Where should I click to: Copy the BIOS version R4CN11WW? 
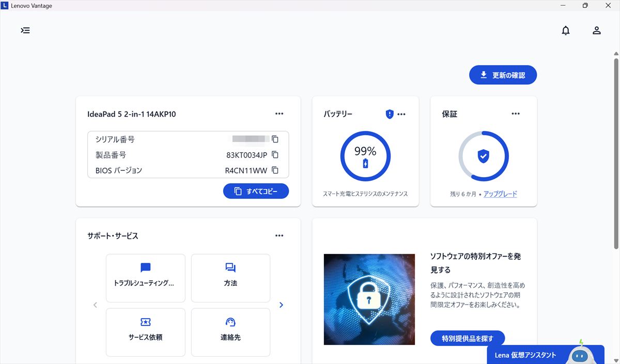tap(275, 170)
